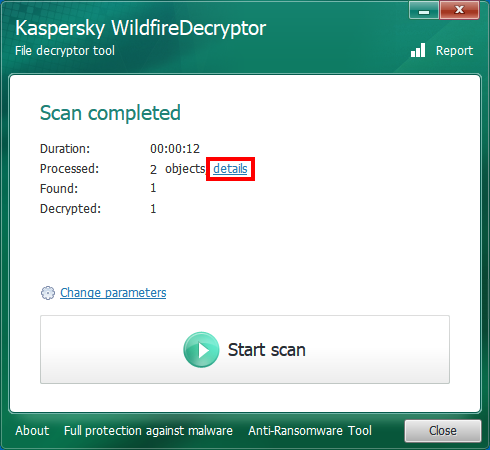Click the Decrypted: label

click(x=70, y=209)
